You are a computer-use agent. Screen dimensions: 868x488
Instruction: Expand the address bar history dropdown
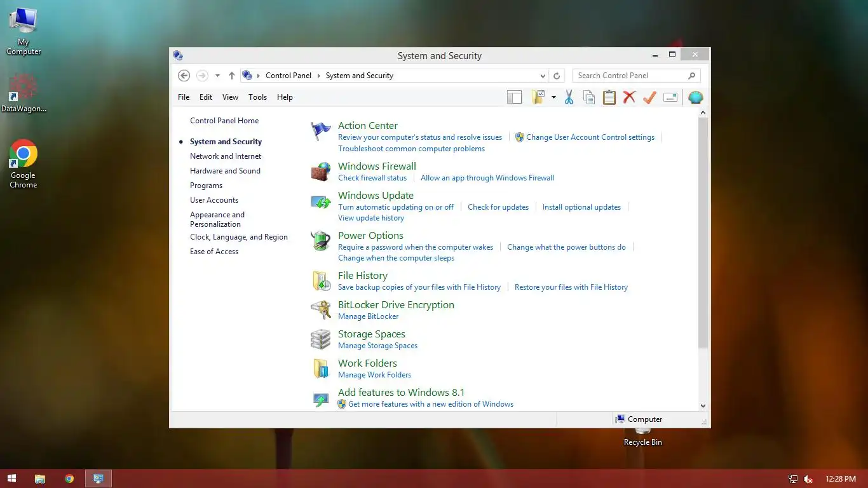click(x=543, y=76)
